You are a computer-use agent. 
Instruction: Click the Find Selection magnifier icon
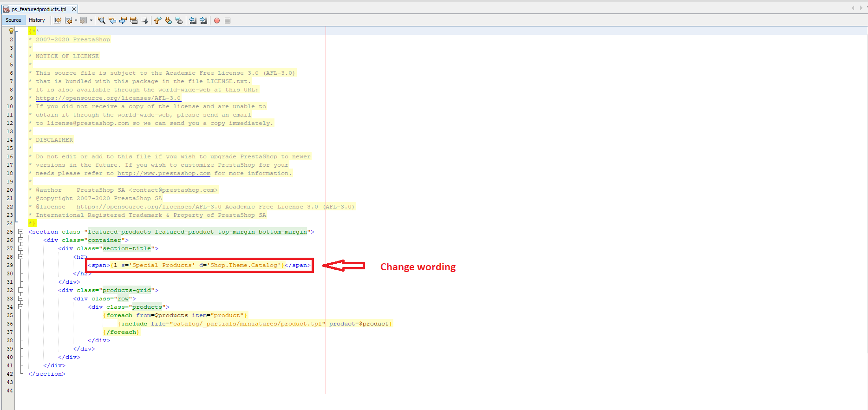click(x=101, y=20)
